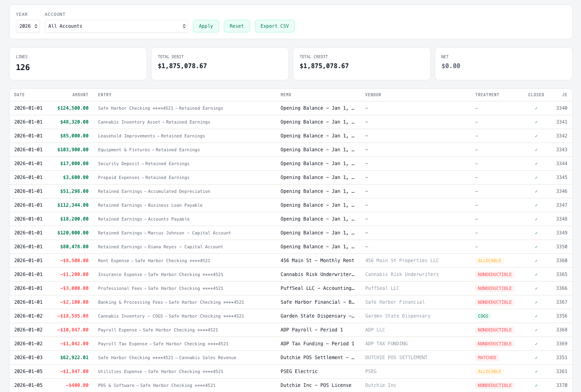Click the closed checkmark for JE 3365
Viewport: 581px width, 392px height.
pyautogui.click(x=536, y=275)
